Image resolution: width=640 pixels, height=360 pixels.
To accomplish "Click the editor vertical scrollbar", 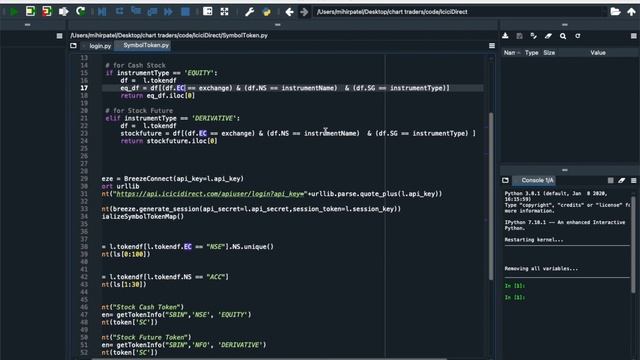I will (491, 196).
